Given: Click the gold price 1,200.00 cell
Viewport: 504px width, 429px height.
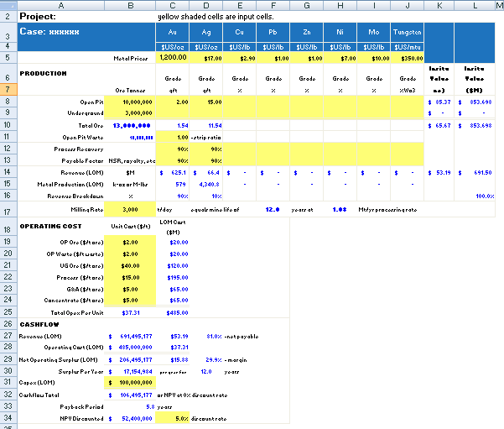Looking at the screenshot, I should tap(173, 57).
